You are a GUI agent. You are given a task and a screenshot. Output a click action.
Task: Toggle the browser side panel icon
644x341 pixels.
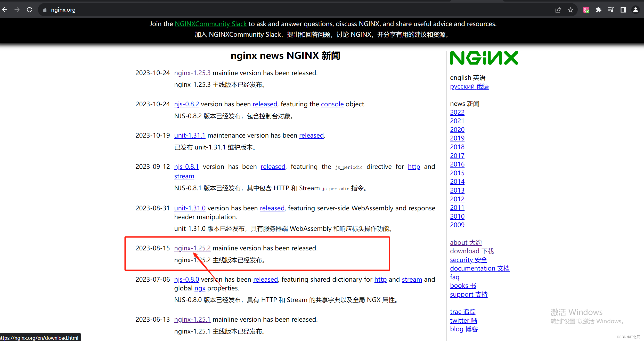coord(623,10)
